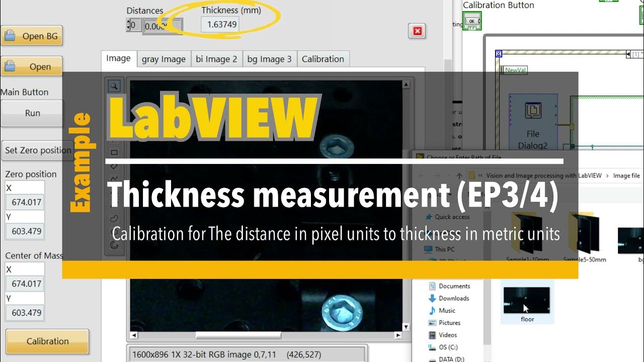The width and height of the screenshot is (644, 362).
Task: Click the yellow Calibration button
Action: click(x=47, y=341)
